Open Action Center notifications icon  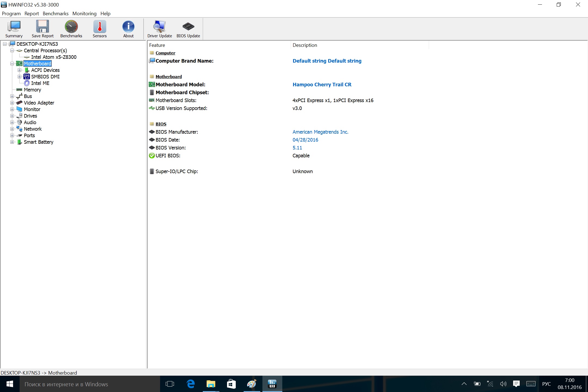(516, 384)
